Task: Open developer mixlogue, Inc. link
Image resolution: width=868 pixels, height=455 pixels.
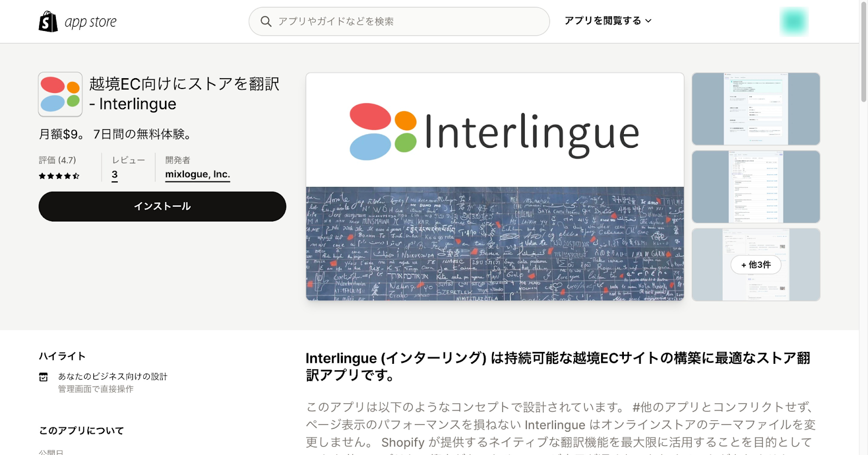Action: (x=197, y=174)
